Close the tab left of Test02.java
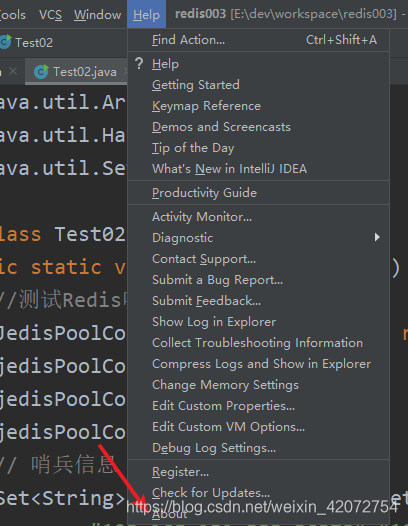The height and width of the screenshot is (526, 408). pos(13,71)
